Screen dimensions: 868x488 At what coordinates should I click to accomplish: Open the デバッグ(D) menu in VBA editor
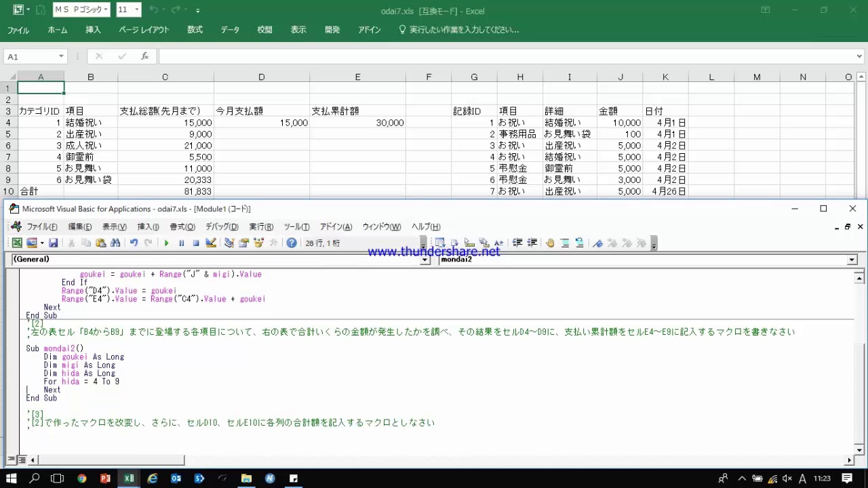[x=222, y=227]
